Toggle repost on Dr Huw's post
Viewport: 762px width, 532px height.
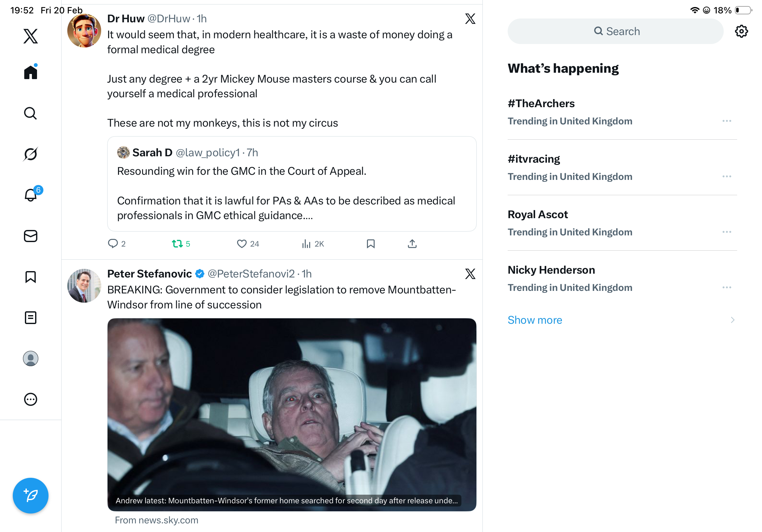177,244
